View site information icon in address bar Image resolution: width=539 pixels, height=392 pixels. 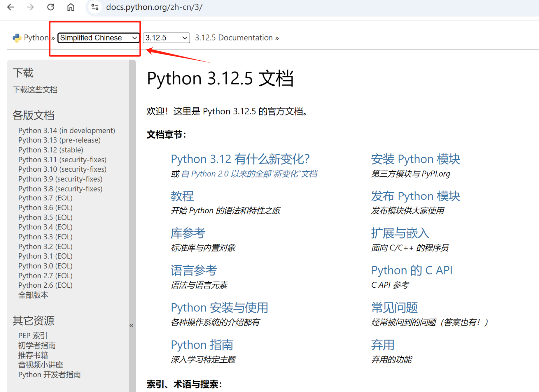[x=95, y=7]
